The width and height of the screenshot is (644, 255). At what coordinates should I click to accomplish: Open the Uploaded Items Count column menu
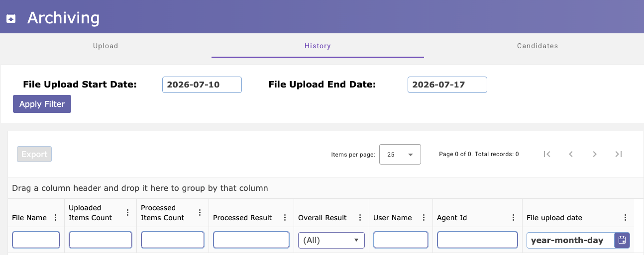pyautogui.click(x=127, y=213)
